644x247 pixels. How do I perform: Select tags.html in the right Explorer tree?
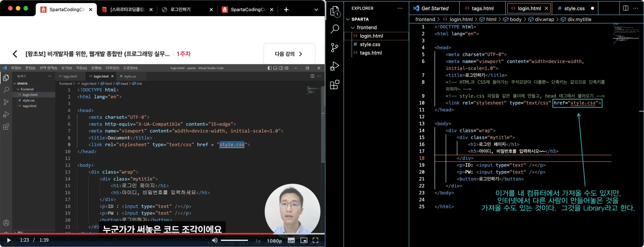click(x=371, y=53)
